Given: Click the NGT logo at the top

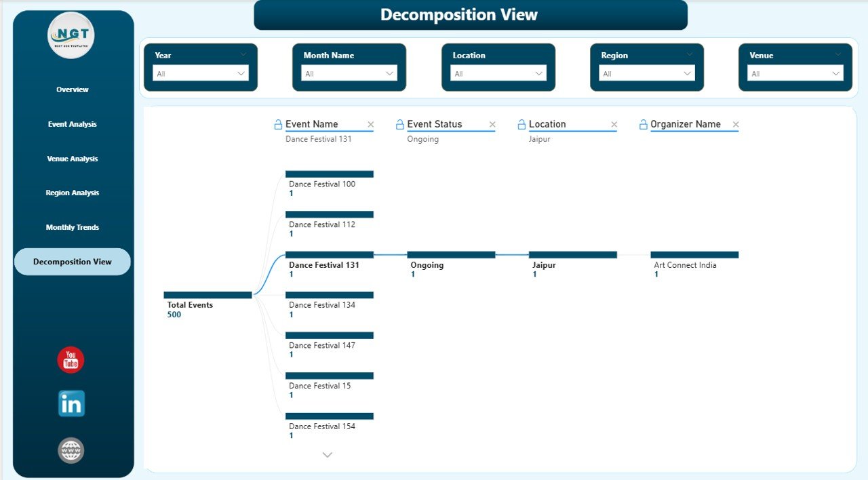Looking at the screenshot, I should click(71, 35).
